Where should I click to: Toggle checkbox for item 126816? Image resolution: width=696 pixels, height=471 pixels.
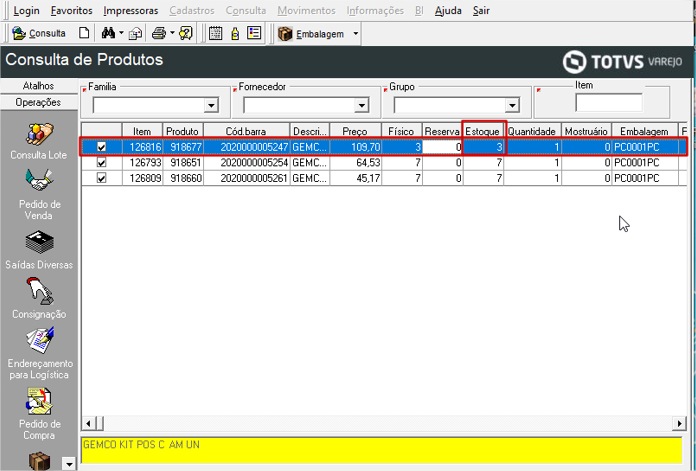coord(102,147)
